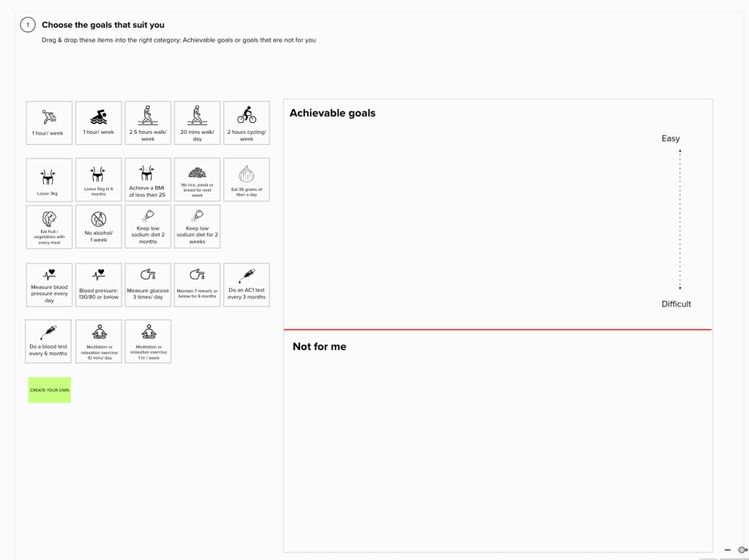Click the rice pile icon for no-carbs goal
The image size is (749, 560).
[x=197, y=173]
